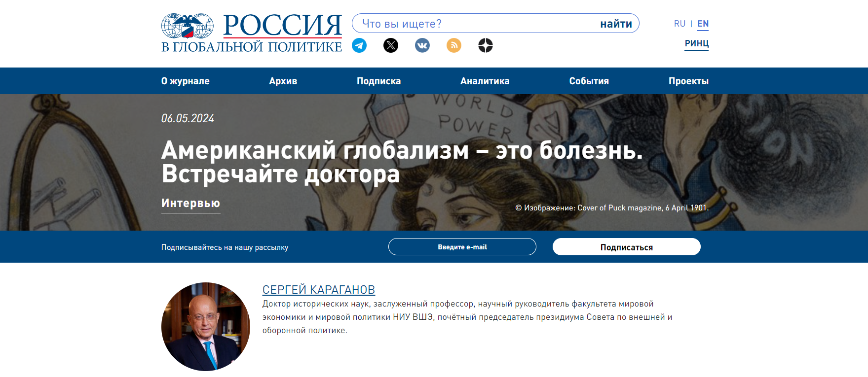Focus the 'Введите e-mail' input field
Image resolution: width=868 pixels, height=377 pixels.
(462, 247)
